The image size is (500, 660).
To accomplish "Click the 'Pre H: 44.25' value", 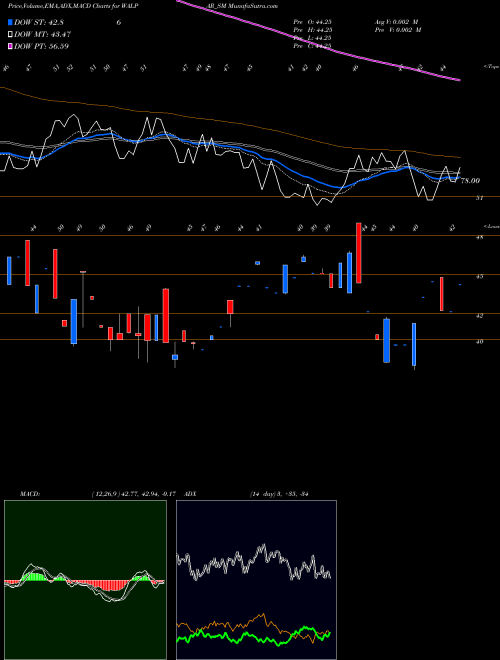I will coord(312,30).
